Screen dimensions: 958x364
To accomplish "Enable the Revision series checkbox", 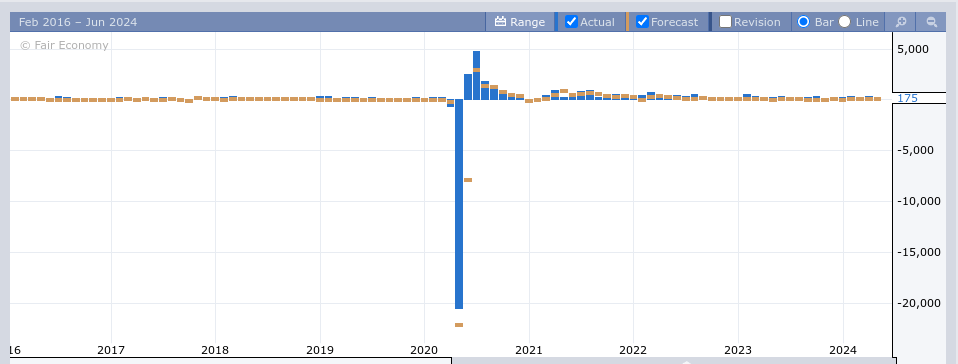I will click(725, 22).
